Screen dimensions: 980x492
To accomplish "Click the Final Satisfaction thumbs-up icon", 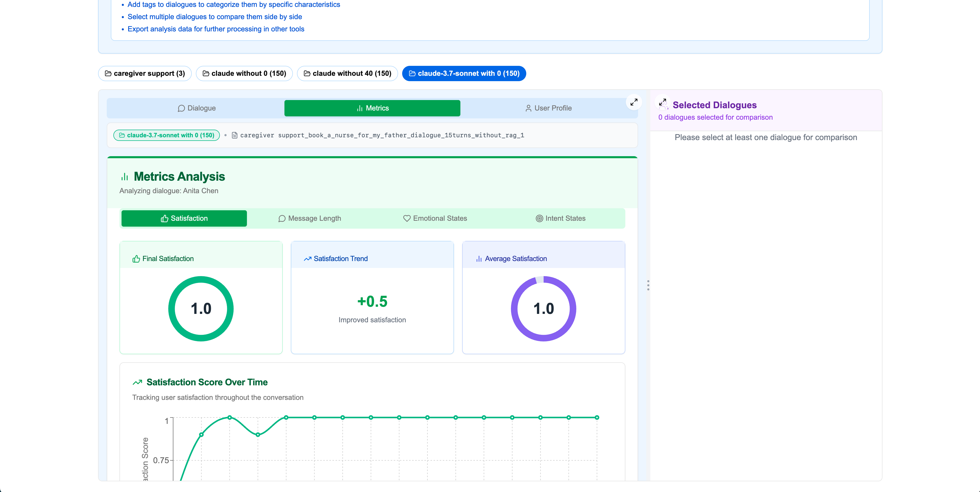I will click(136, 259).
